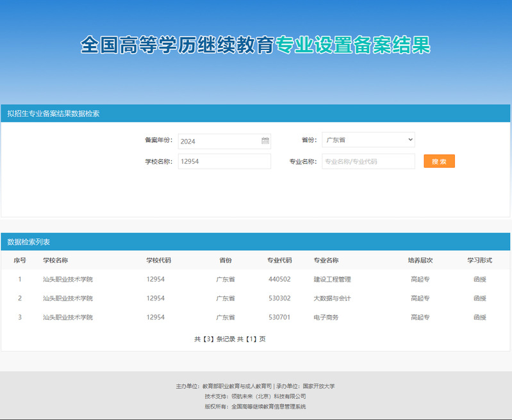This screenshot has height=420, width=512.
Task: Click the 数据检索列表 panel header
Action: point(29,242)
